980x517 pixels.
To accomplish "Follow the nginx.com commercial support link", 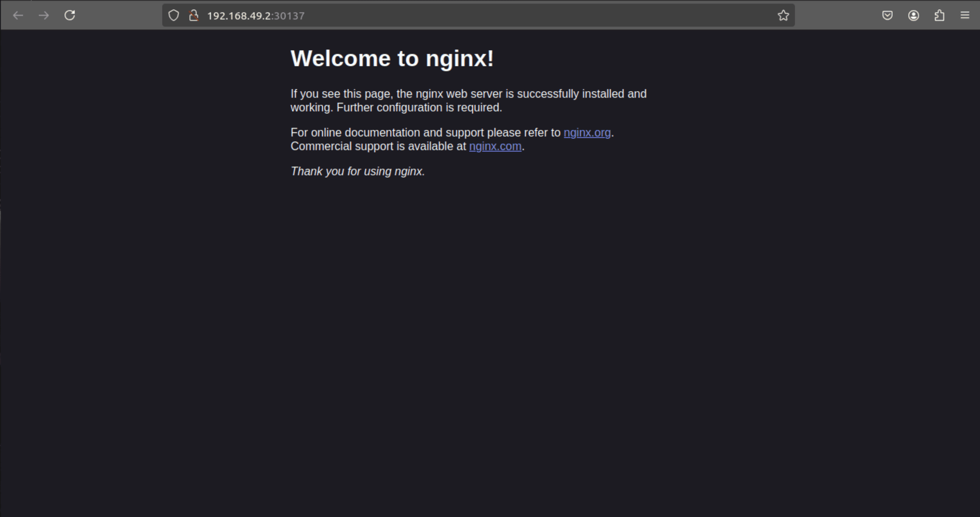I will pyautogui.click(x=495, y=146).
